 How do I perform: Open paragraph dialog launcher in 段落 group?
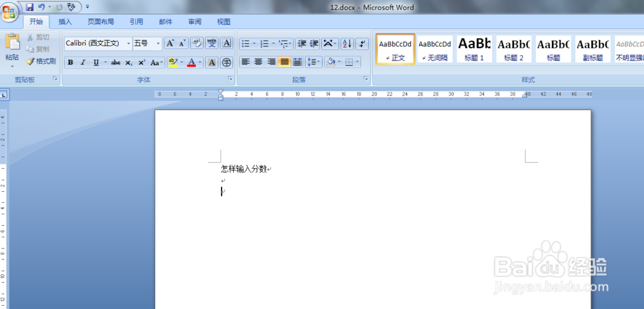pyautogui.click(x=365, y=78)
